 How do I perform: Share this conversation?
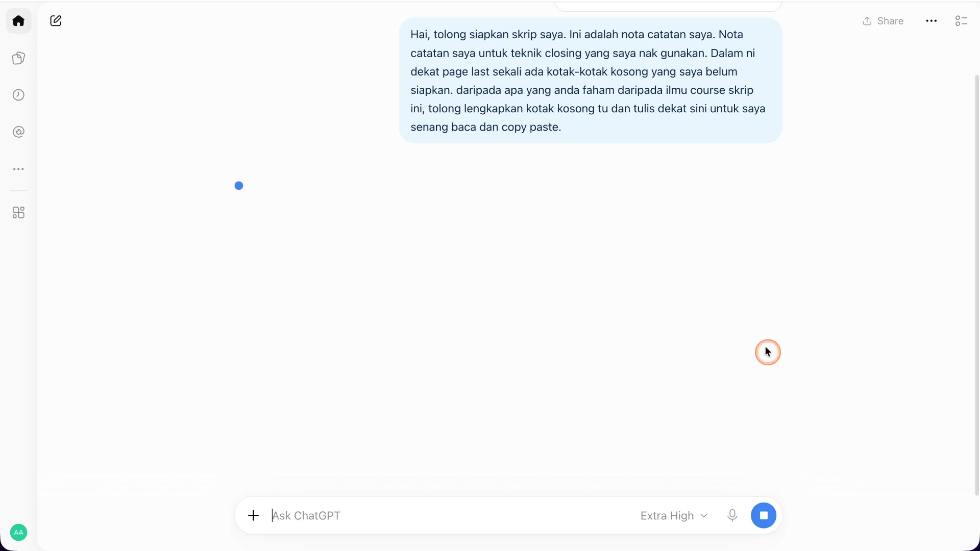click(x=883, y=21)
